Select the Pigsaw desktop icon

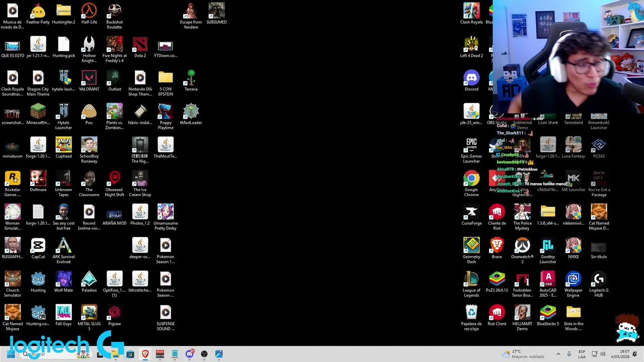114,316
